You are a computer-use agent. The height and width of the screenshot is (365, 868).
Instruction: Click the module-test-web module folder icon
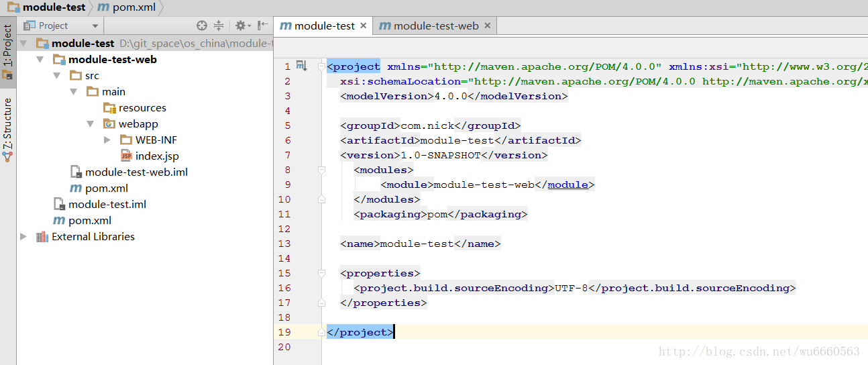(59, 59)
